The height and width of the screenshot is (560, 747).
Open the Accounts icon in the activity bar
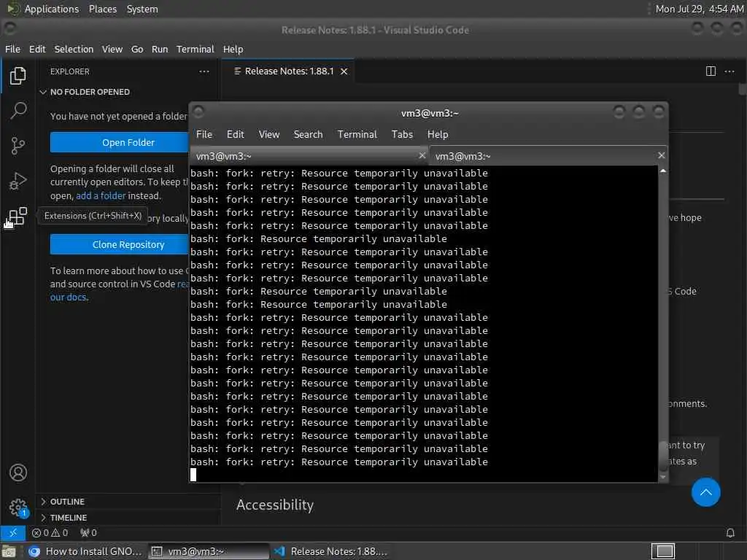coord(18,472)
